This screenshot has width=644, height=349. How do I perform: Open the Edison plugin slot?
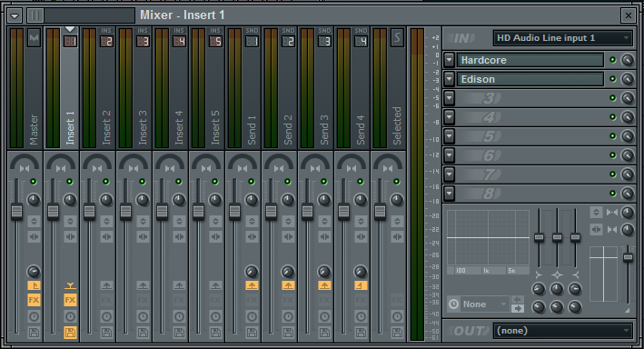[x=530, y=79]
